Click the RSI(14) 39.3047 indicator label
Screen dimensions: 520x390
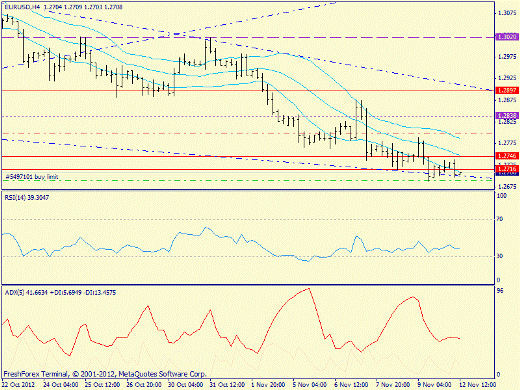[x=27, y=198]
